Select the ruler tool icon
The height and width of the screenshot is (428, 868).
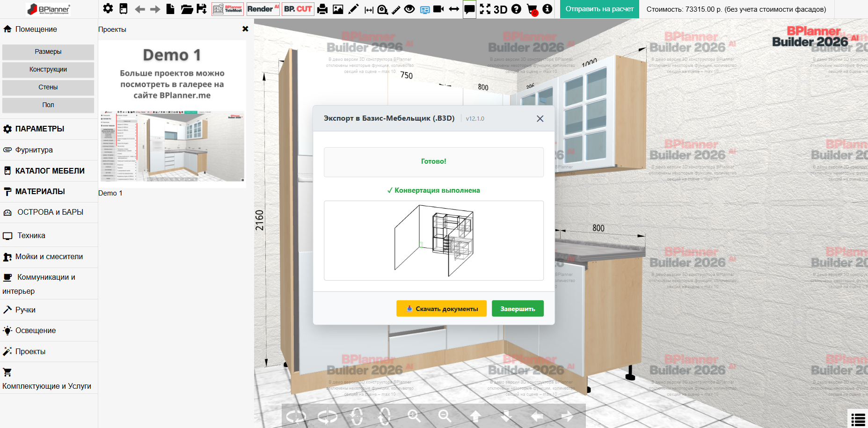click(x=396, y=9)
